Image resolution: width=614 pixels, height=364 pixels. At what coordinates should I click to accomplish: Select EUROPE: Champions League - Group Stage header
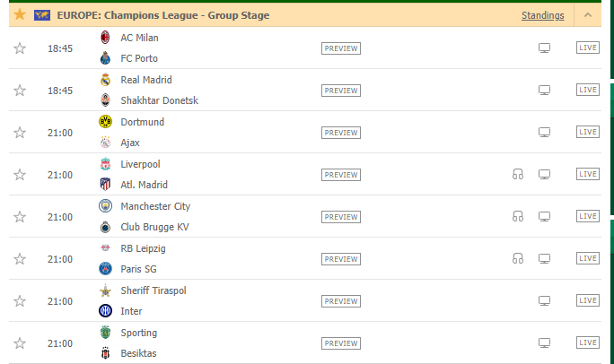tap(163, 15)
